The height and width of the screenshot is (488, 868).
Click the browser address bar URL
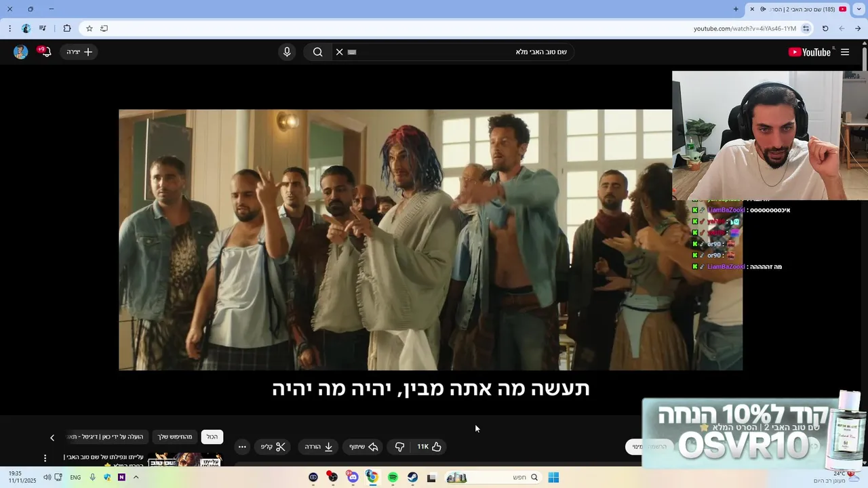click(745, 28)
